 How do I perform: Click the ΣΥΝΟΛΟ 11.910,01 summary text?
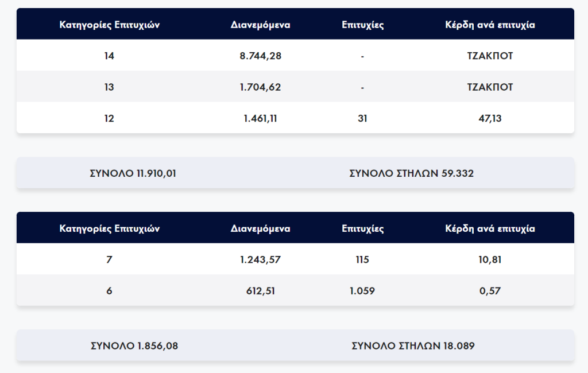133,173
